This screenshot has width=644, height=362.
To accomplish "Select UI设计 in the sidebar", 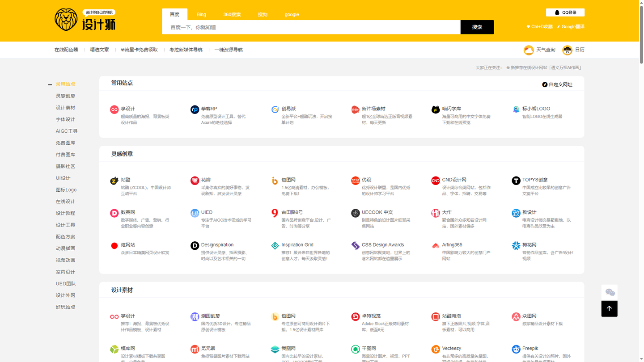I will [x=63, y=178].
